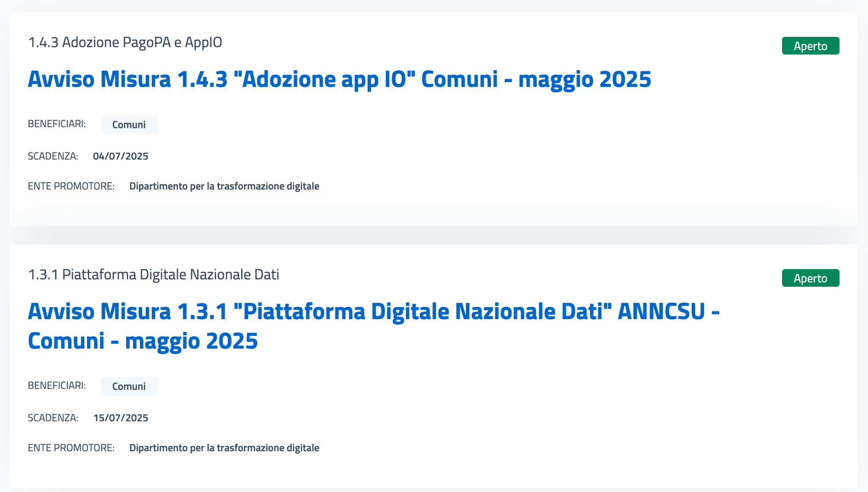
Task: Select the Comuni chip under the app IO notice
Action: click(x=129, y=125)
